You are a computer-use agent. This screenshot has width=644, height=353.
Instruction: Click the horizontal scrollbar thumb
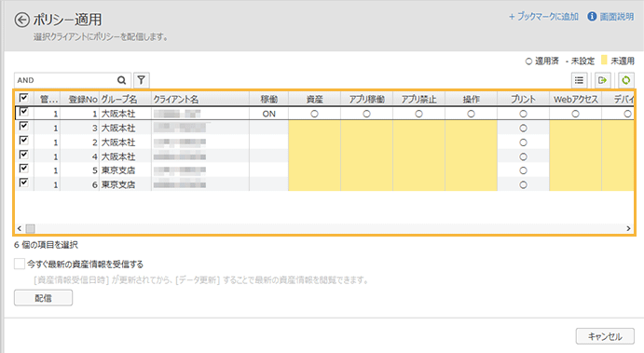[31, 228]
